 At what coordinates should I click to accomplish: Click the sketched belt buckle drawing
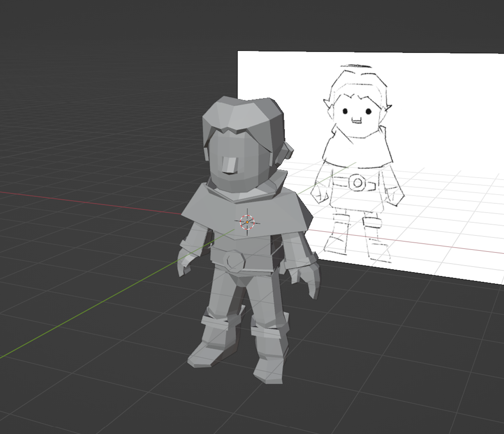358,183
